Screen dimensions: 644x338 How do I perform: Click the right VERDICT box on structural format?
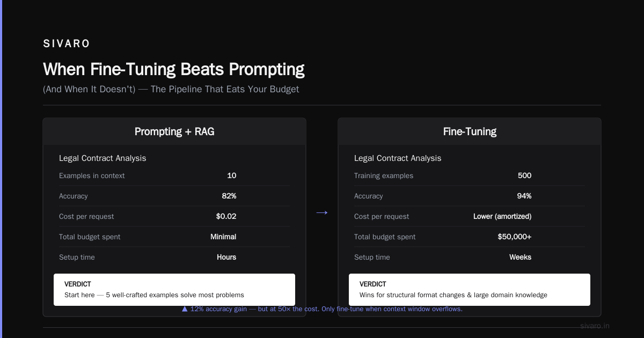point(470,290)
